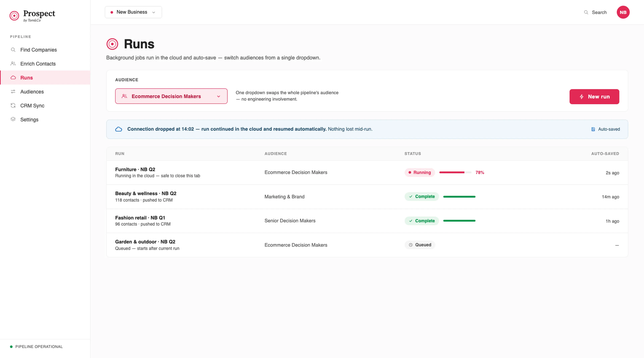Click 118 contacts · pushed to CRM text
The height and width of the screenshot is (358, 644).
click(x=144, y=200)
